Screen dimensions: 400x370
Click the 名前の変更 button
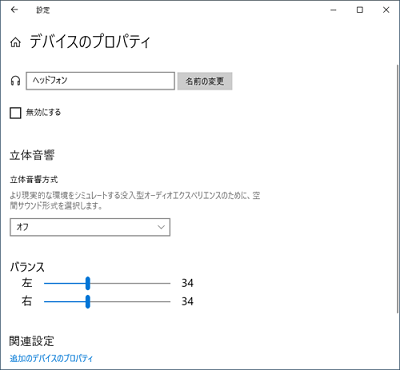(205, 81)
